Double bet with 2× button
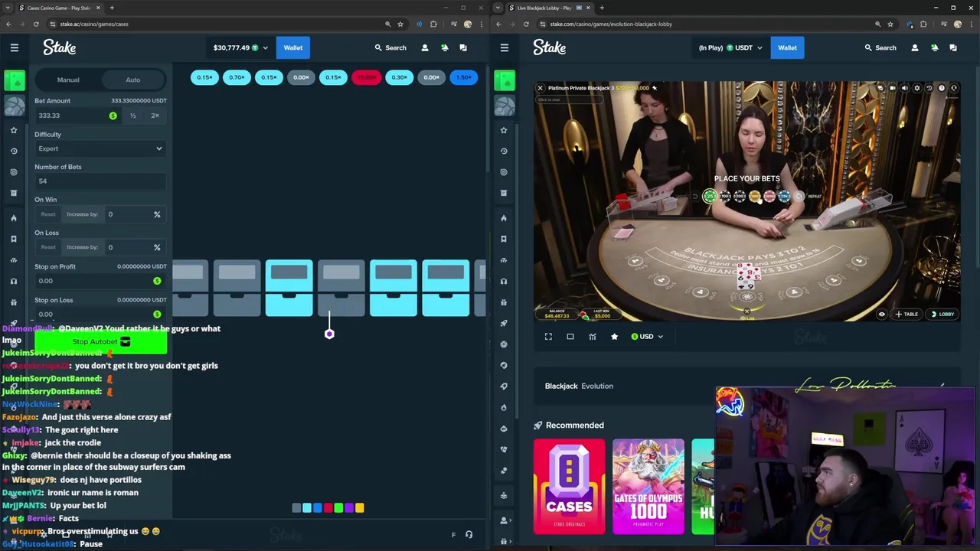This screenshot has height=551, width=980. pos(155,116)
